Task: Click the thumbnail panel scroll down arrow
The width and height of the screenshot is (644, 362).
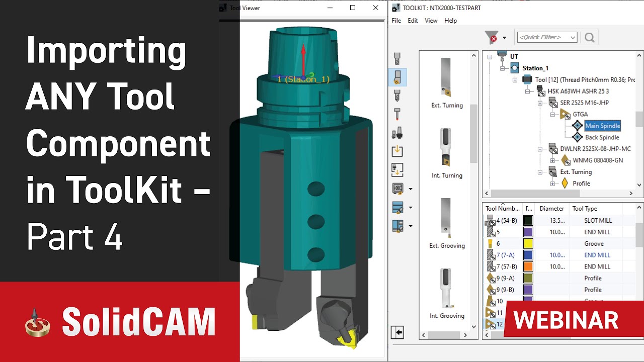Action: click(473, 326)
